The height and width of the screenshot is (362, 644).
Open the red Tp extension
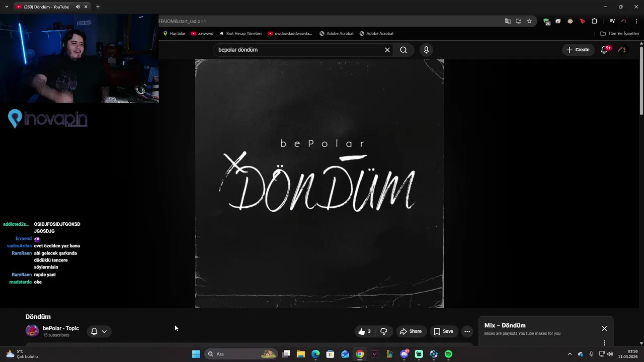click(582, 21)
